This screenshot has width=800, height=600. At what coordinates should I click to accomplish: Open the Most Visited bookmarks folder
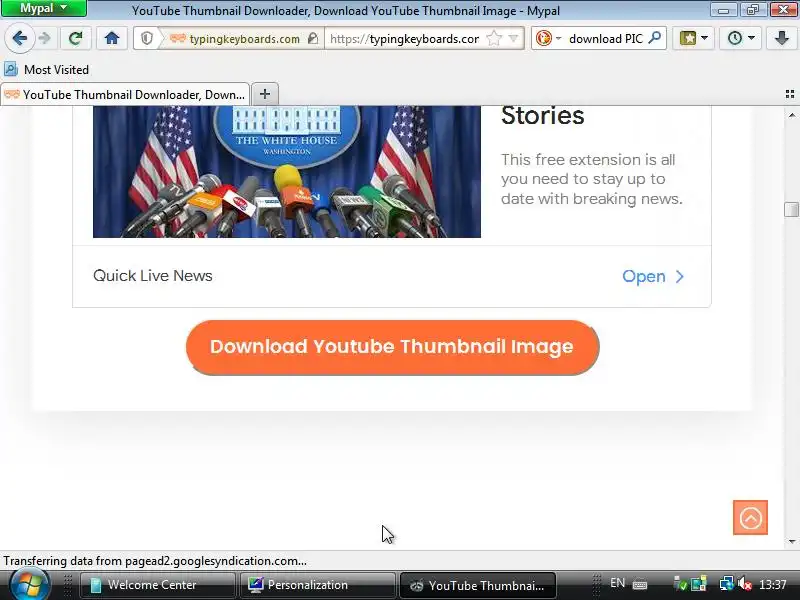pyautogui.click(x=46, y=69)
